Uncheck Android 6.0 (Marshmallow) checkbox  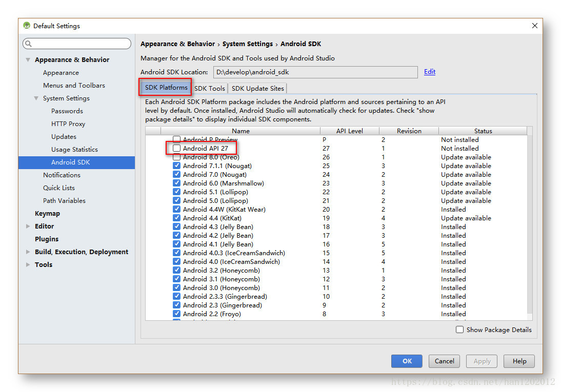(x=176, y=183)
